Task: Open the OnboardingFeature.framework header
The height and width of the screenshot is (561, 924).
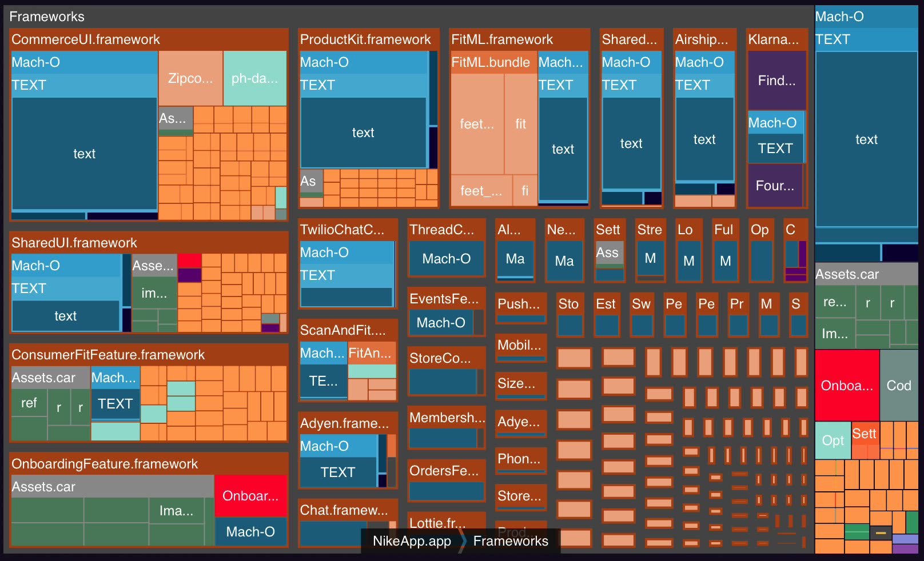Action: pos(149,464)
